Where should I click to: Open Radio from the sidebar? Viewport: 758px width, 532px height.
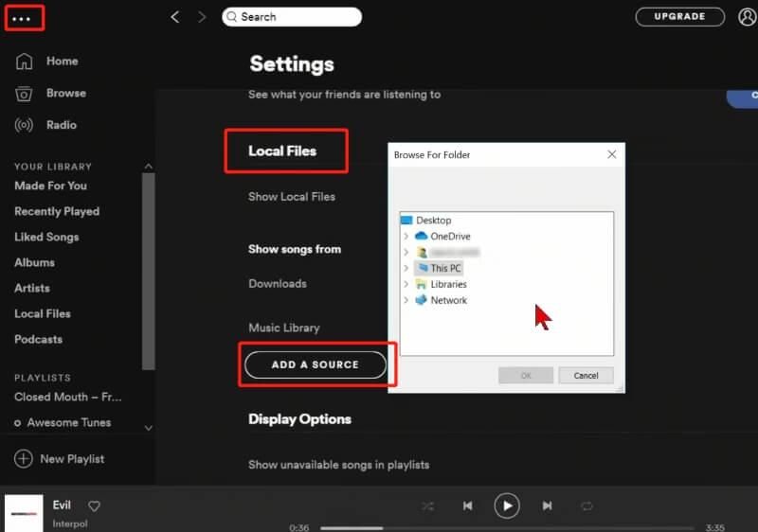[61, 125]
